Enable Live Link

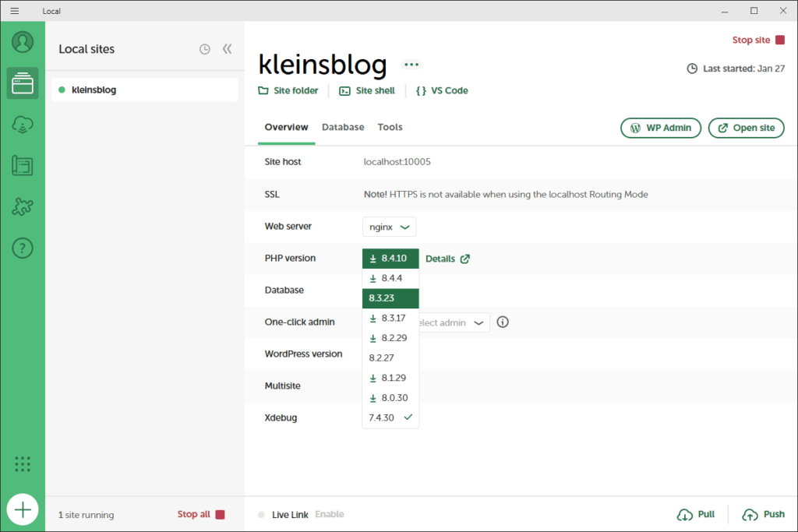pyautogui.click(x=329, y=514)
